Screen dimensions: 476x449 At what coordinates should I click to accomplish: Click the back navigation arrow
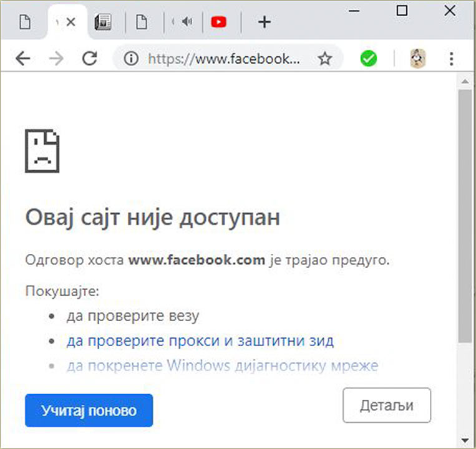coord(22,59)
